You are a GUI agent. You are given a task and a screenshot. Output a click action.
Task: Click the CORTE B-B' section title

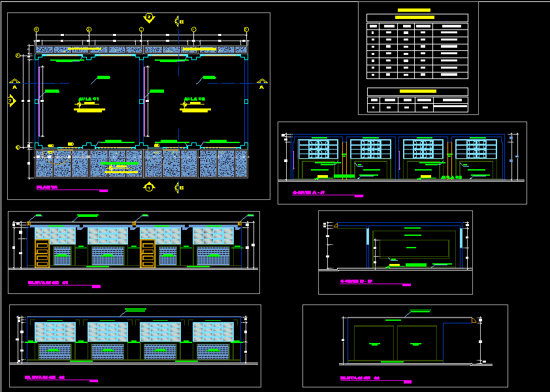[356, 281]
